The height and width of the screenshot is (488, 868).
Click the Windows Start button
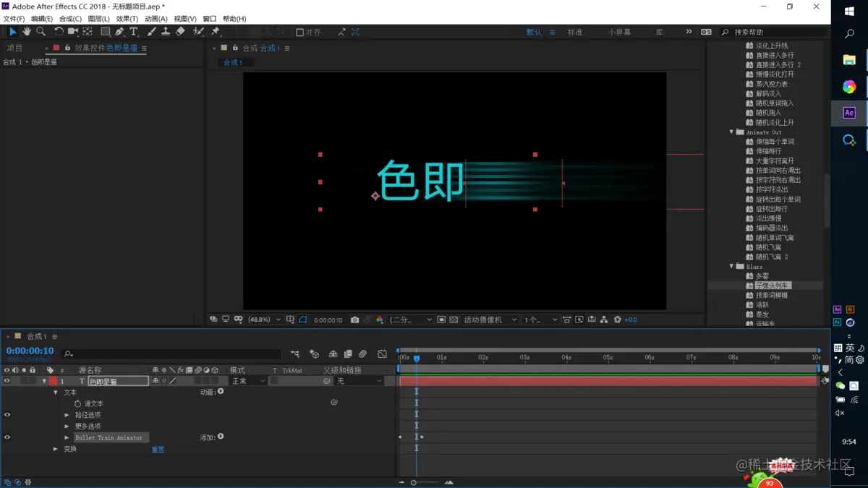[x=849, y=12]
